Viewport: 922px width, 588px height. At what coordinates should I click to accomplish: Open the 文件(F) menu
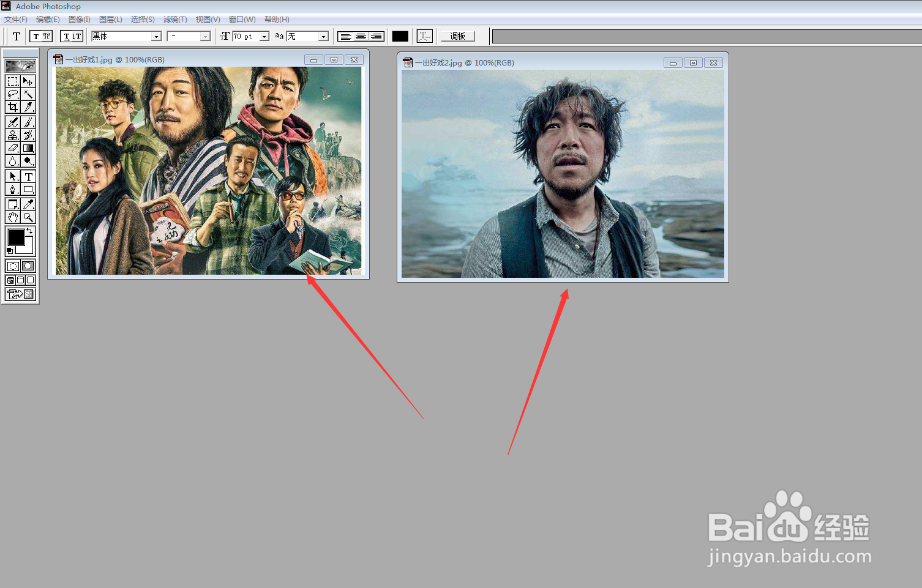point(16,20)
